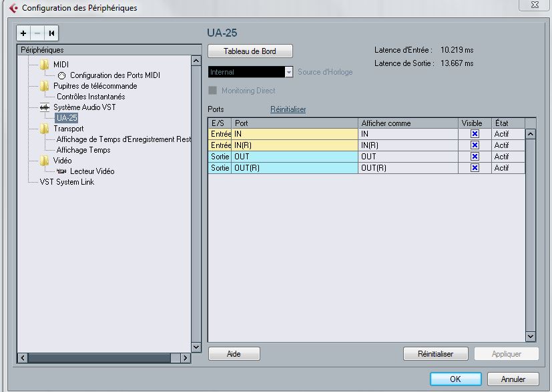Click the add device plus icon
This screenshot has height=392, width=552.
click(x=23, y=33)
